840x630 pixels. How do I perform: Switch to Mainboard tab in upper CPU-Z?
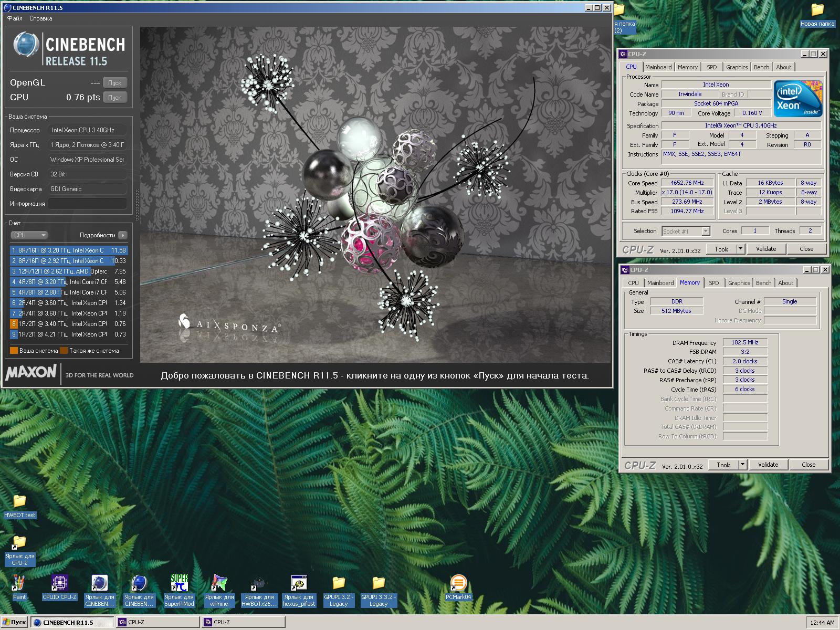658,67
